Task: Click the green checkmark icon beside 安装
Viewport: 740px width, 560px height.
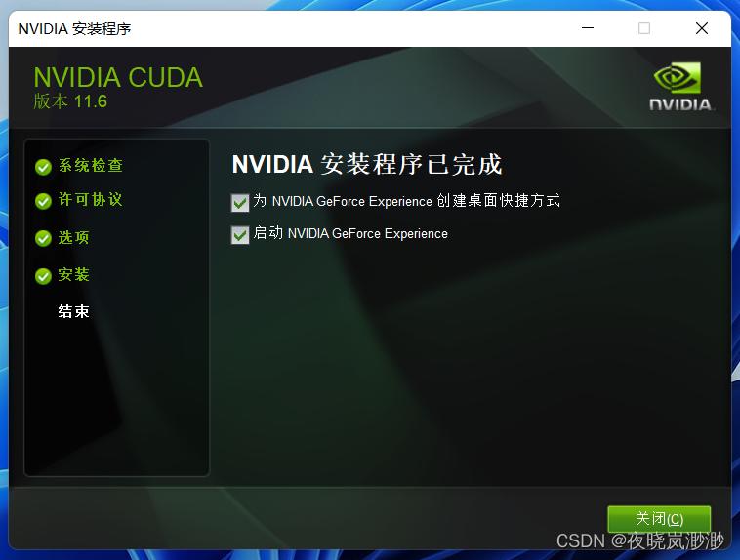Action: [x=43, y=276]
